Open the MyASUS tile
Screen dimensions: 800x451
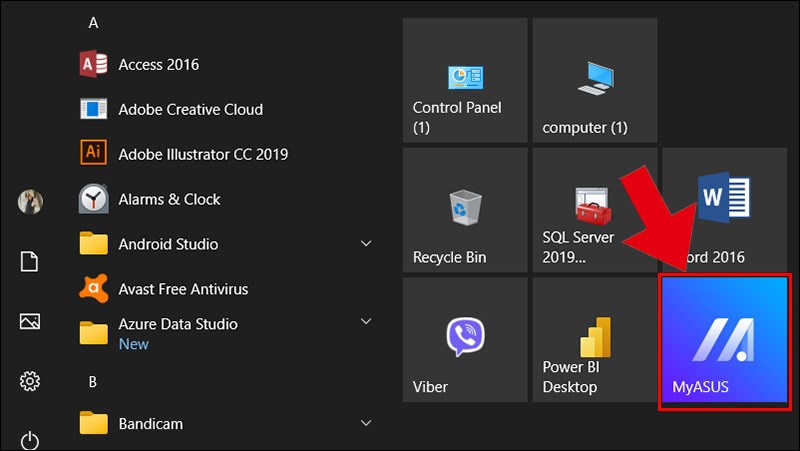tap(724, 341)
